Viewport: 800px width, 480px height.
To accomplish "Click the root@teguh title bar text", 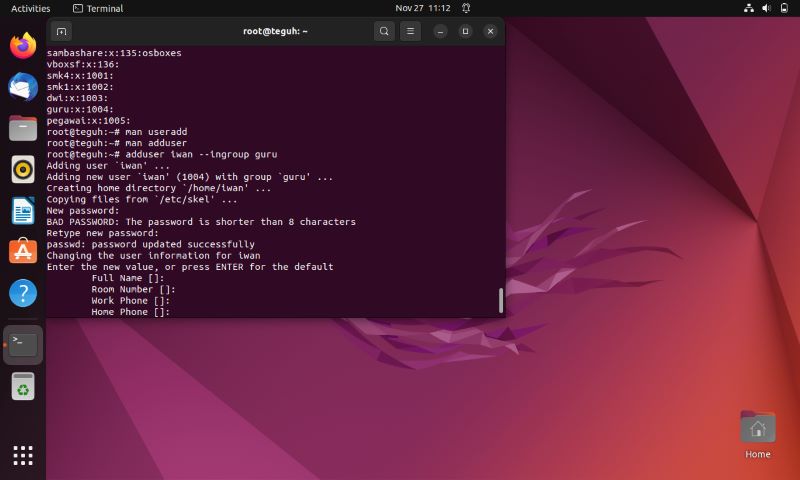I will click(275, 31).
